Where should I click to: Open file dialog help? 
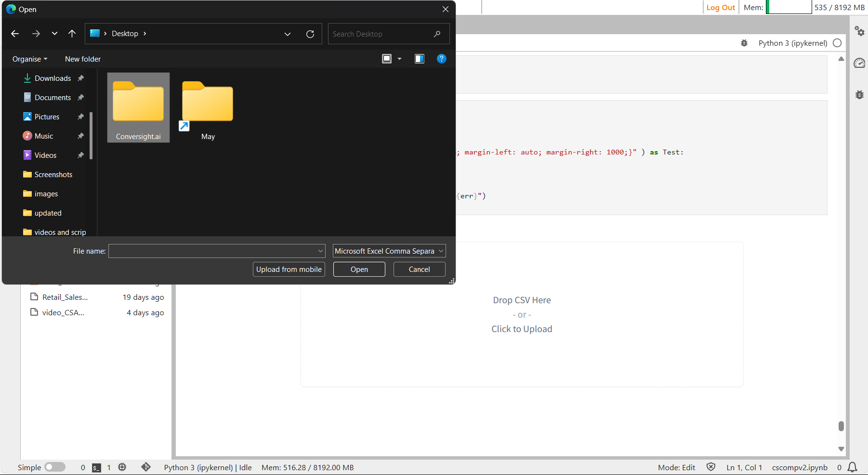click(442, 59)
